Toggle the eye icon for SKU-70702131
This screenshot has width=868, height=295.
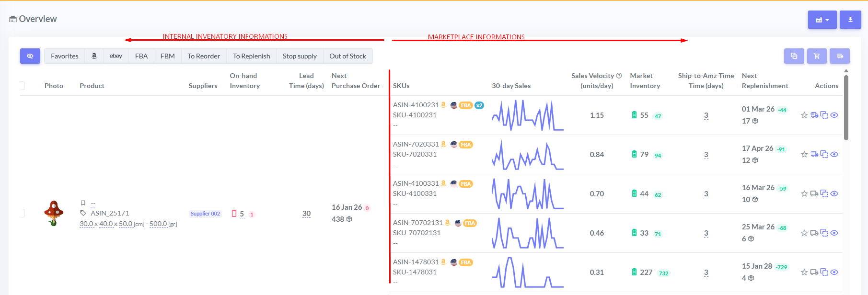click(834, 233)
